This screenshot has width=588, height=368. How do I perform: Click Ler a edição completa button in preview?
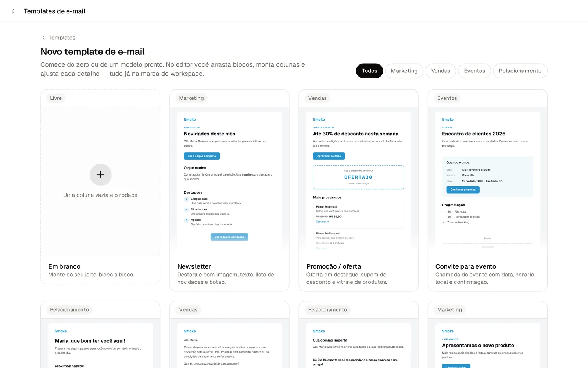(x=202, y=156)
